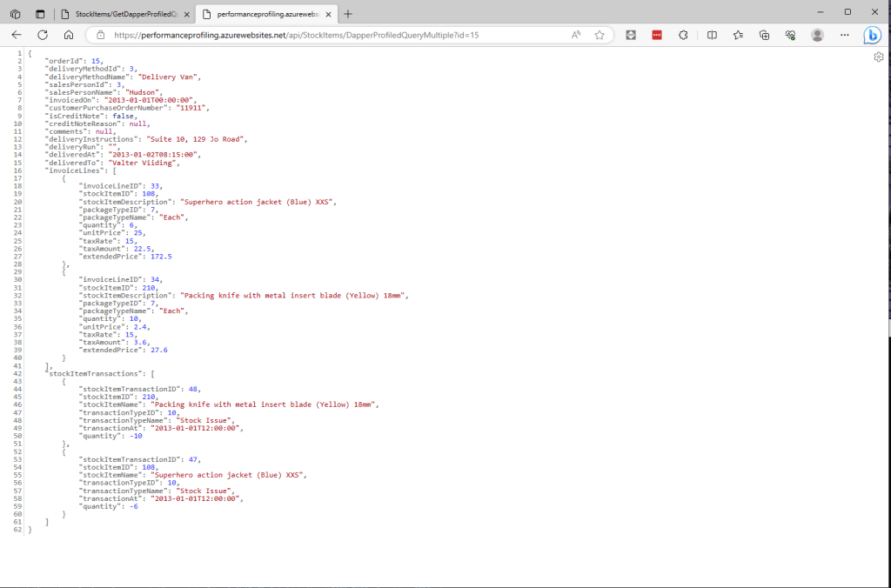Open Settings and more ellipsis menu
Viewport: 891px width, 588px height.
click(x=844, y=35)
